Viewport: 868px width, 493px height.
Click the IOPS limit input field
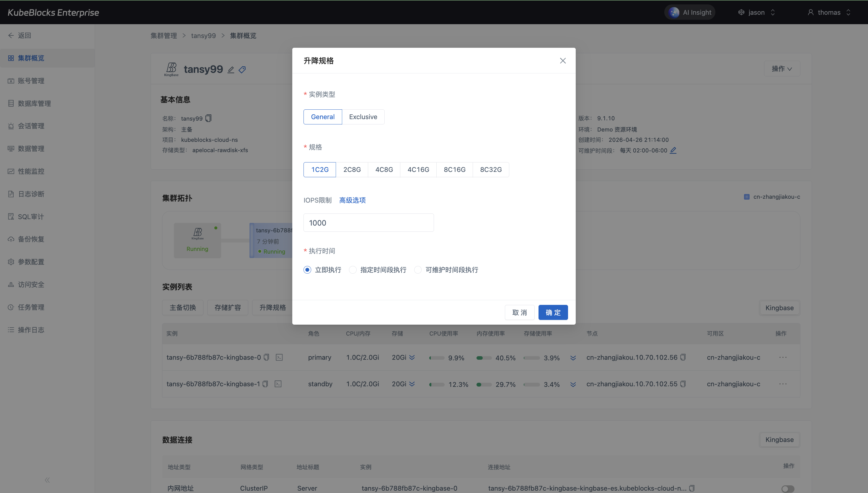click(x=368, y=223)
